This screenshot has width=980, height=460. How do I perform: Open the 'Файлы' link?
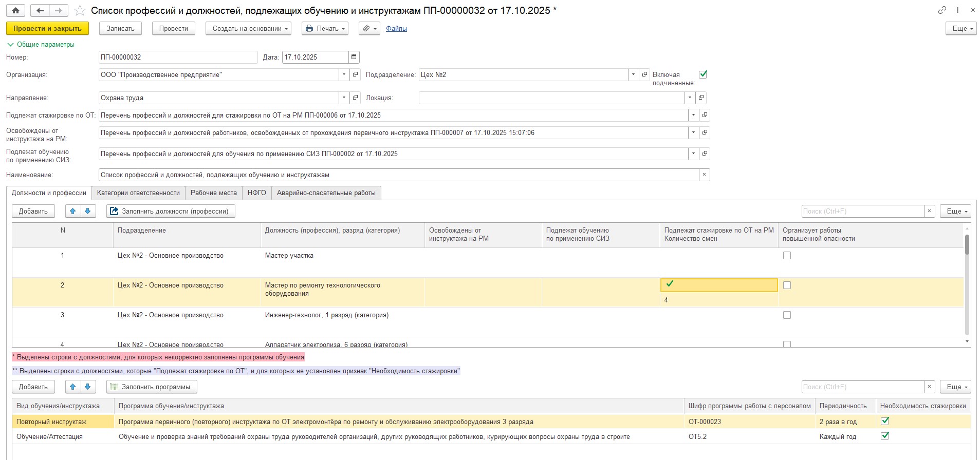pos(396,29)
